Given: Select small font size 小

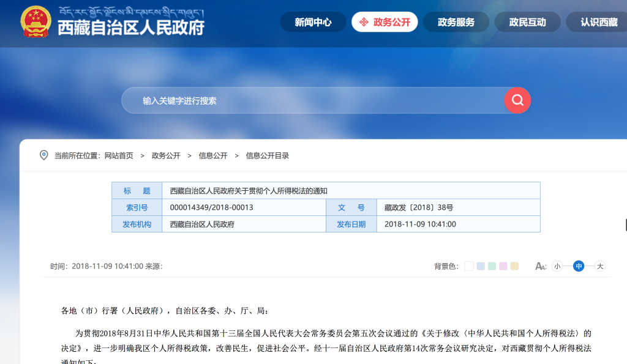Looking at the screenshot, I should [x=557, y=266].
